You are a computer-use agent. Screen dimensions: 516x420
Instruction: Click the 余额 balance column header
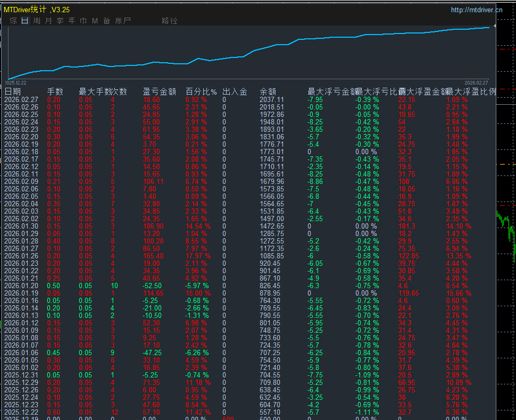268,91
